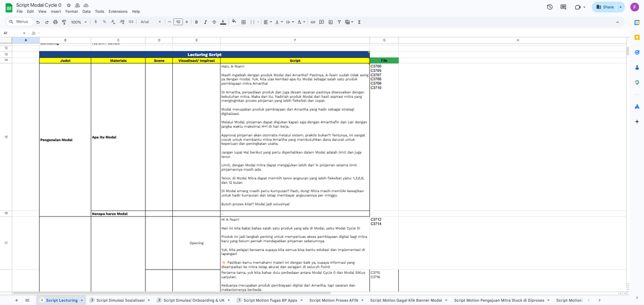Open the Extensions menu

point(118,11)
